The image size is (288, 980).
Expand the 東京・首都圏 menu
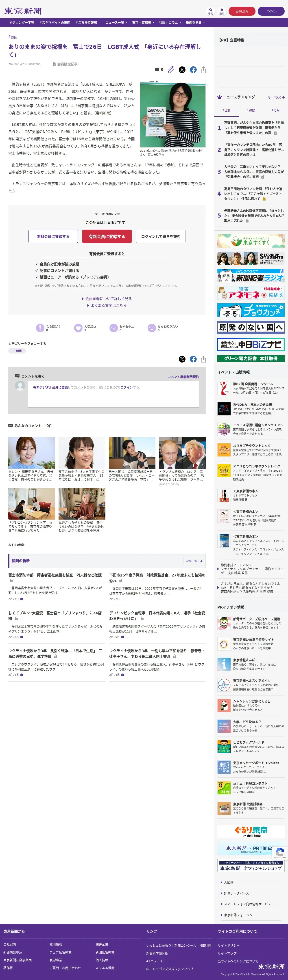[x=143, y=22]
